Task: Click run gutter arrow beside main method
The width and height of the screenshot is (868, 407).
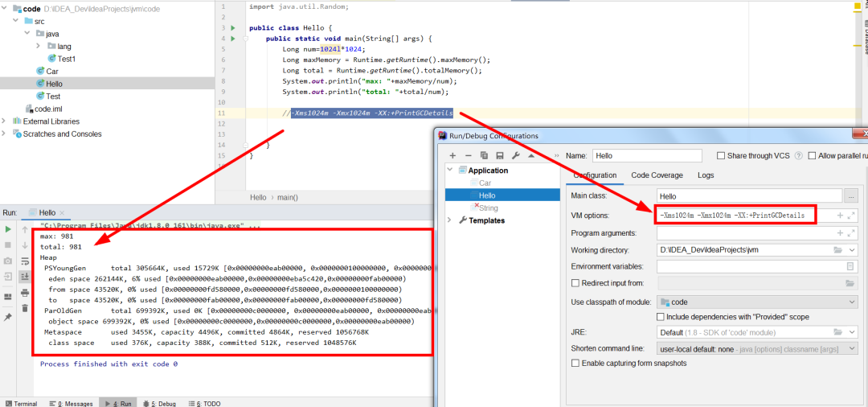Action: [x=233, y=39]
